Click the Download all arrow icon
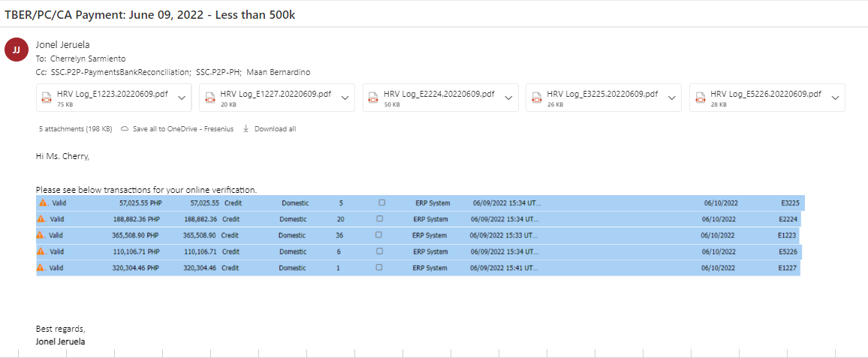The width and height of the screenshot is (868, 358). (x=246, y=129)
